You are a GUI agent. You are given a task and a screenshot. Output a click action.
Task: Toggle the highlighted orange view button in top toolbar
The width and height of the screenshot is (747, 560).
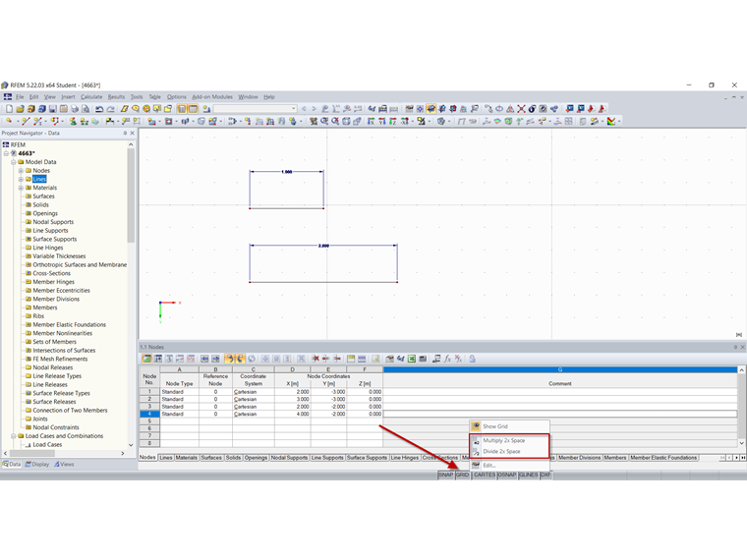click(x=431, y=109)
